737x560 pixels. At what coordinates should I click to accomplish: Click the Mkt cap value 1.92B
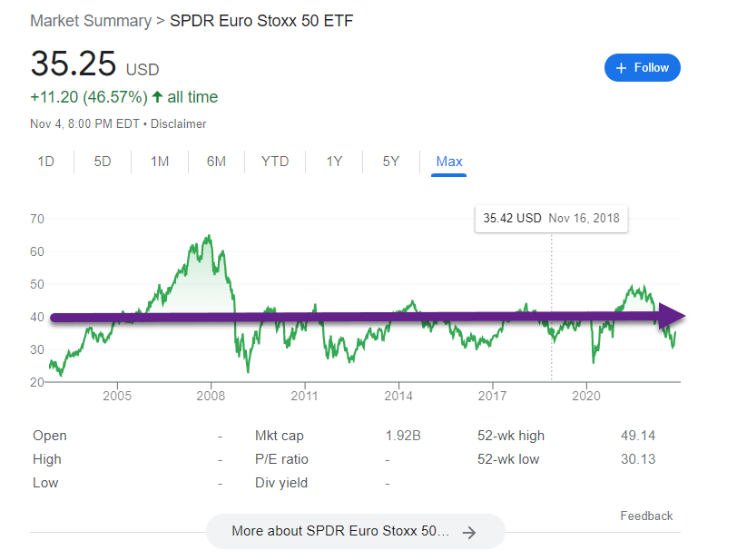click(x=403, y=436)
